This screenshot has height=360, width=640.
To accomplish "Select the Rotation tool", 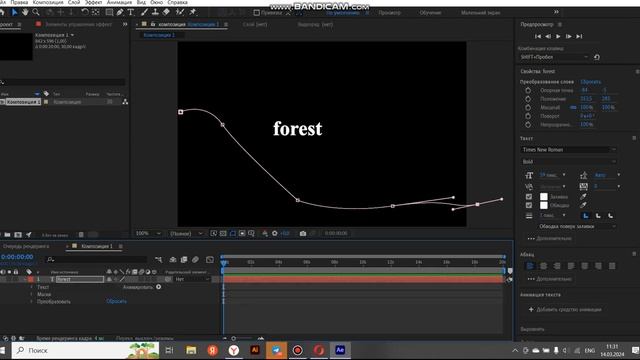I will (x=84, y=12).
